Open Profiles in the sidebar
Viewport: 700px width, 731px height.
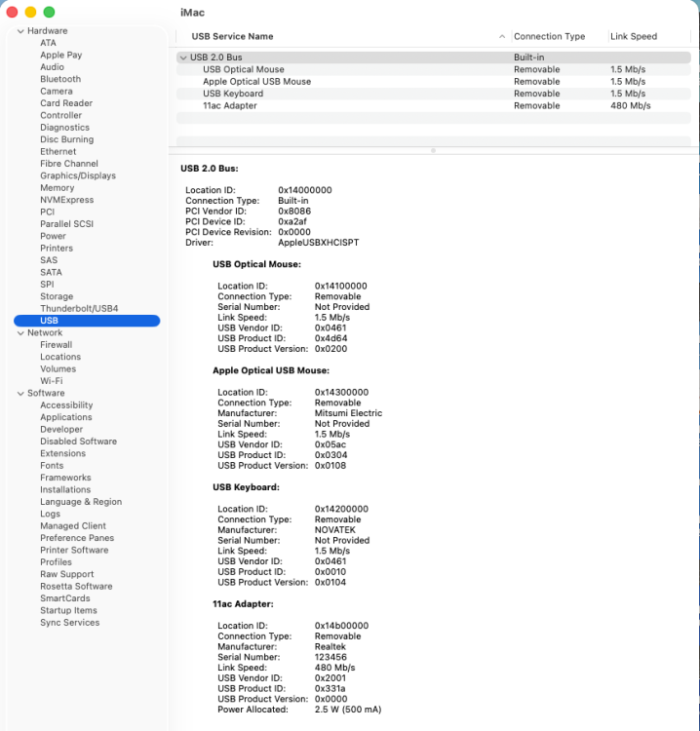tap(56, 563)
